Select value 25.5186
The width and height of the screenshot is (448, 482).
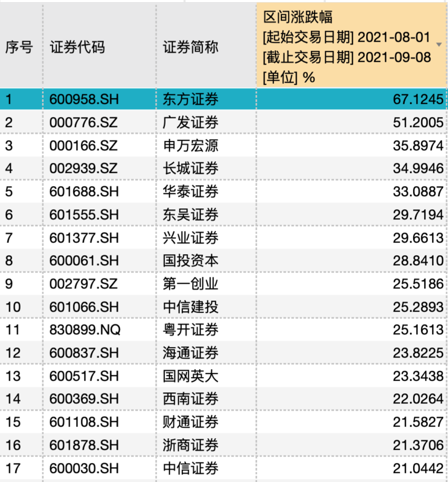coord(418,284)
